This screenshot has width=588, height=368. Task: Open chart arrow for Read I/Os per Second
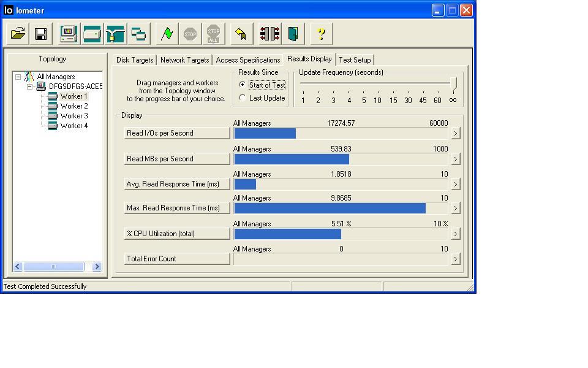click(455, 133)
